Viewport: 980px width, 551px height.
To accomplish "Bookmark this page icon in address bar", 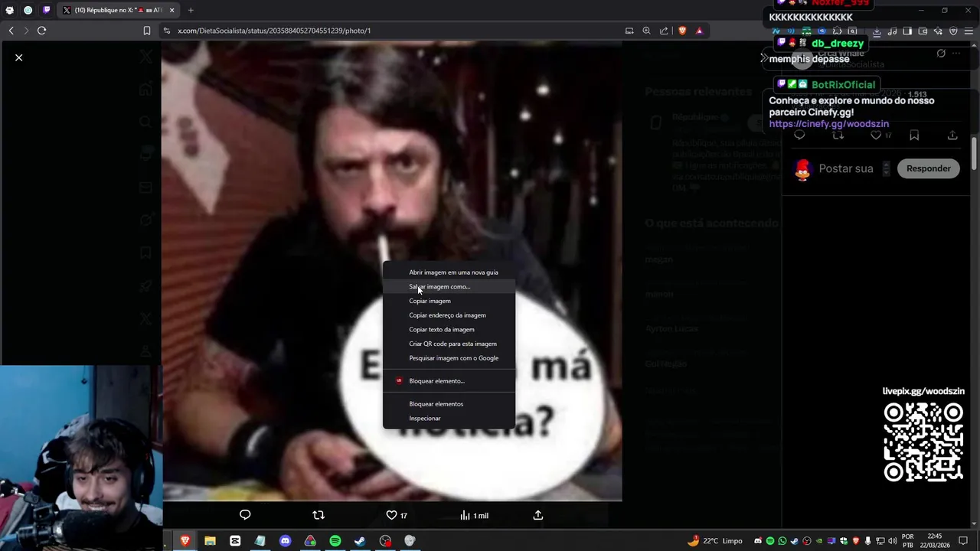I will (x=146, y=31).
